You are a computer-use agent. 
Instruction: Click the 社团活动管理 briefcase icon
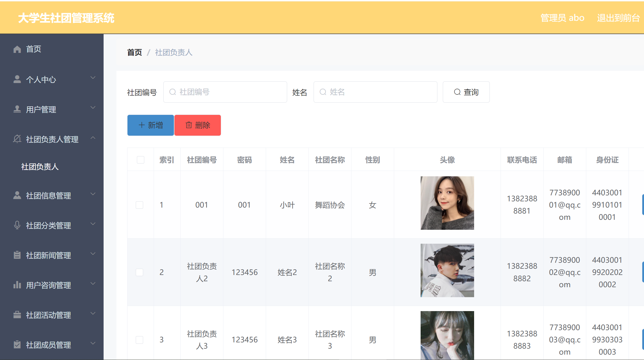17,315
